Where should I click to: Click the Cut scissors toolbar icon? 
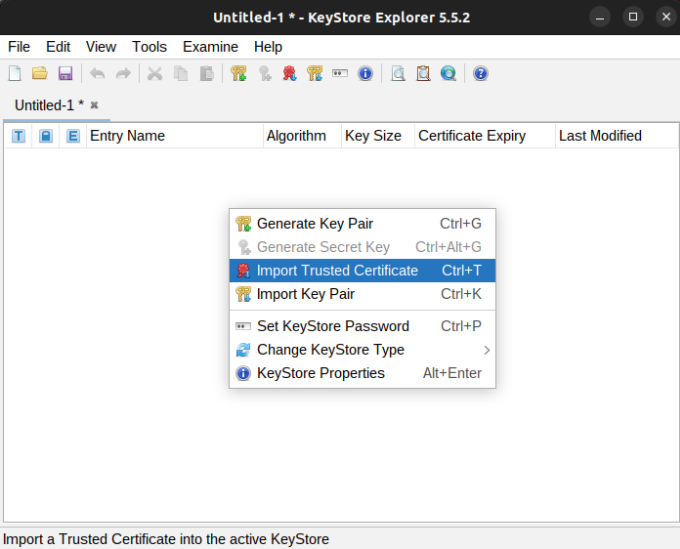pyautogui.click(x=154, y=73)
